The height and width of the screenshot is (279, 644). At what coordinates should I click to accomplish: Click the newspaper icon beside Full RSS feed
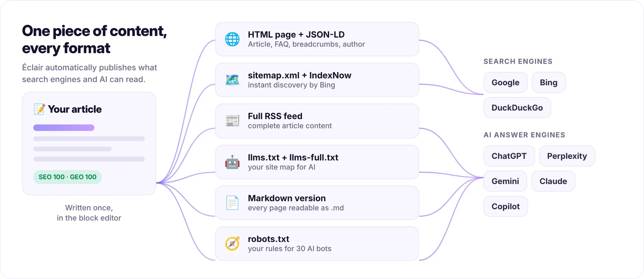coord(232,121)
